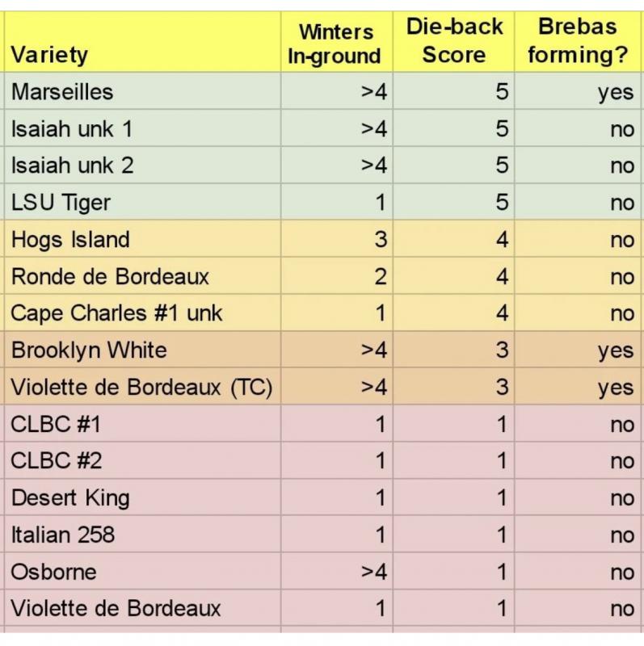This screenshot has height=646, width=644.
Task: Select the Winters In-ground header cell
Action: point(335,44)
